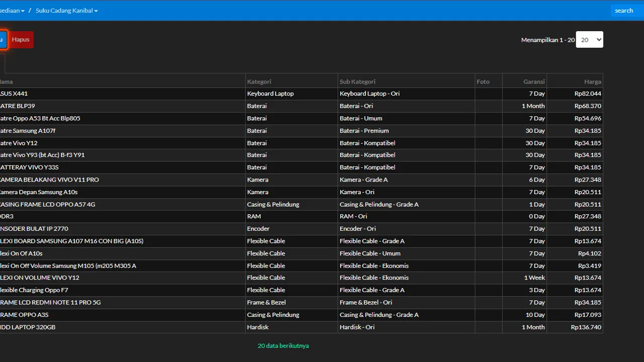Image resolution: width=644 pixels, height=362 pixels.
Task: Click the red Hapus button
Action: (x=21, y=40)
